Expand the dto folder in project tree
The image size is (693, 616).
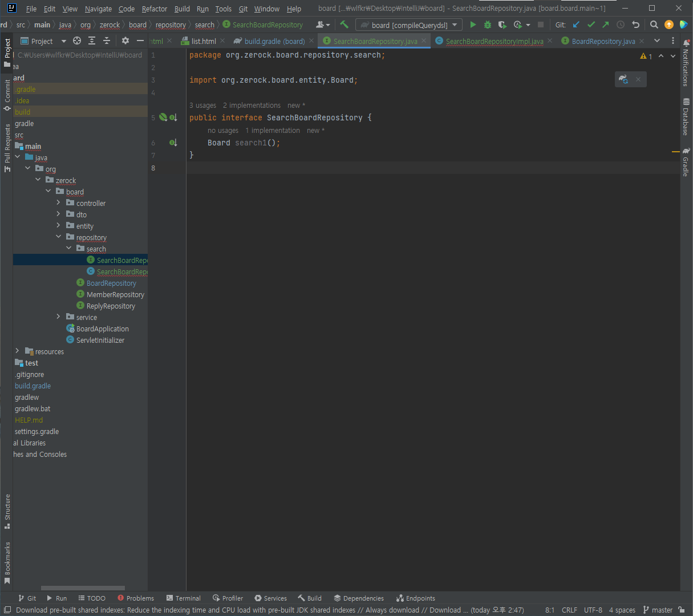[x=59, y=214]
